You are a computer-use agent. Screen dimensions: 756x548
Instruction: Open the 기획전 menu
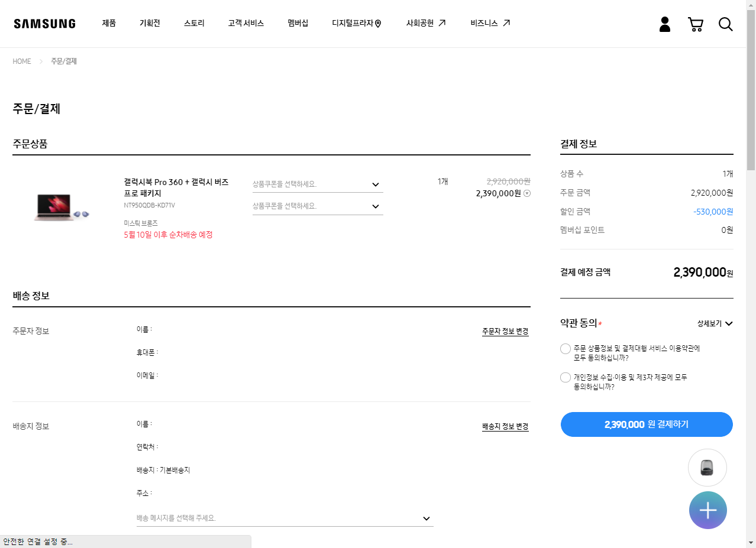pos(150,24)
